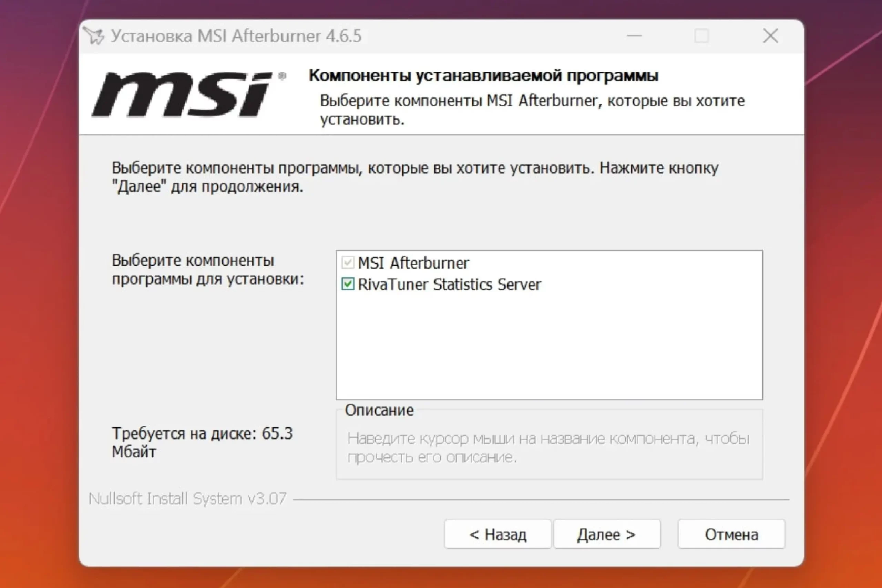Select the RivaTuner Statistics Server label
Screen dimensions: 882x588
coord(449,284)
